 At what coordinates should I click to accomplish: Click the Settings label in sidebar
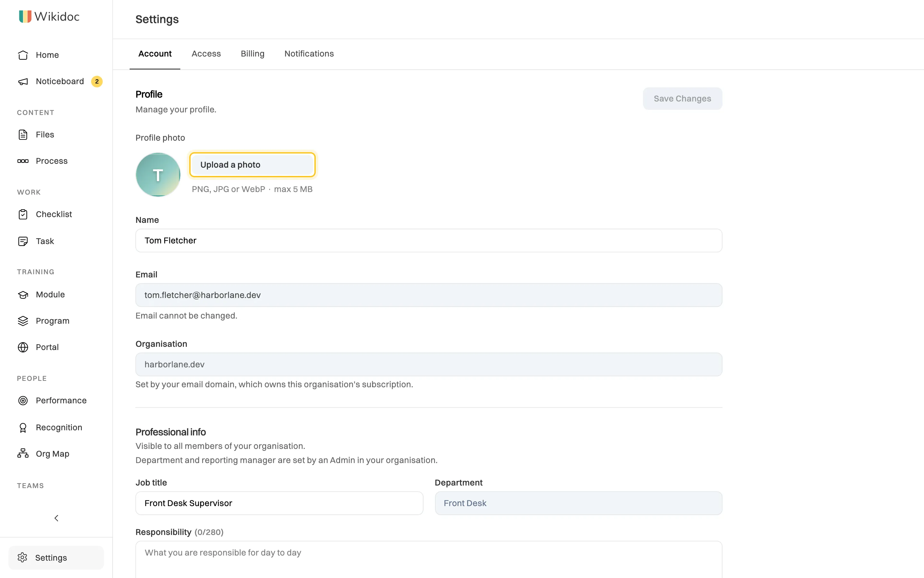(51, 558)
